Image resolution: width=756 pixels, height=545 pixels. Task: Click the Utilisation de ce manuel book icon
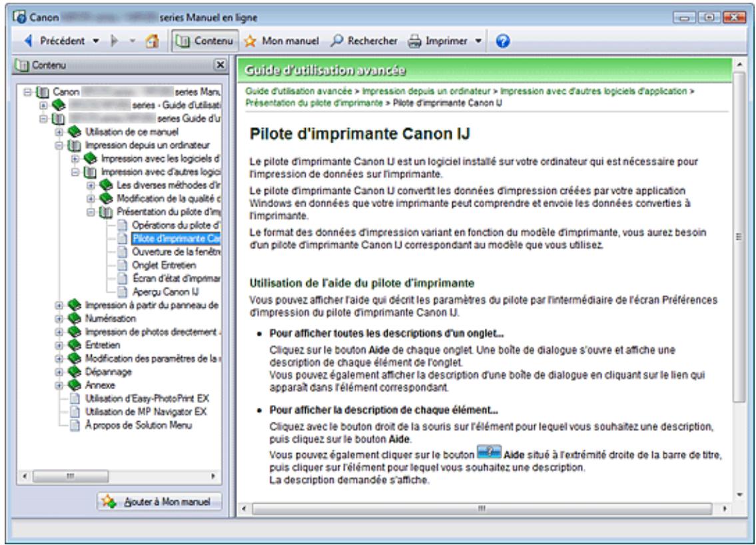[x=74, y=132]
